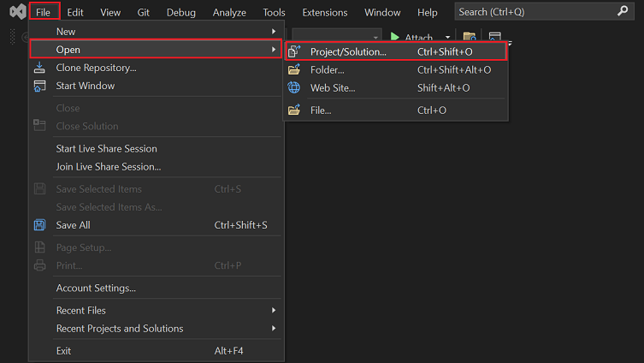Viewport: 644px width, 363px height.
Task: Open Account Settings...
Action: [x=156, y=288]
